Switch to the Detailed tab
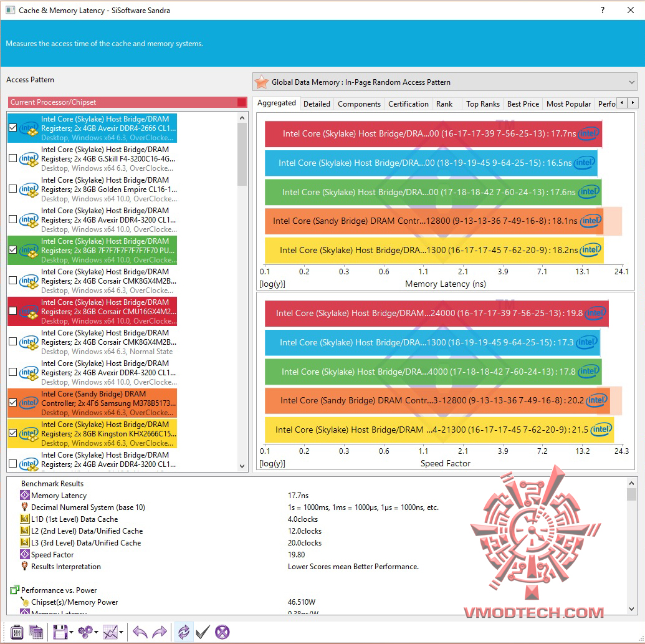The width and height of the screenshot is (645, 644). [x=317, y=104]
